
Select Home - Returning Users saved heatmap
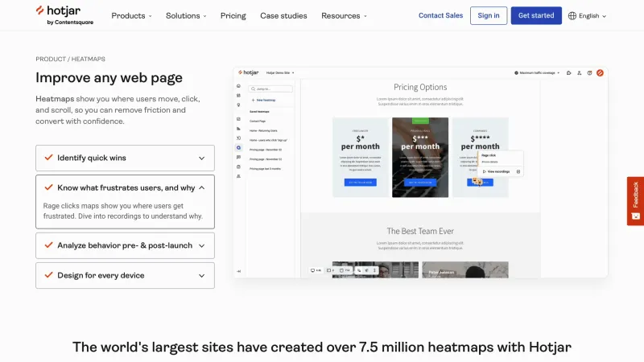pyautogui.click(x=263, y=130)
